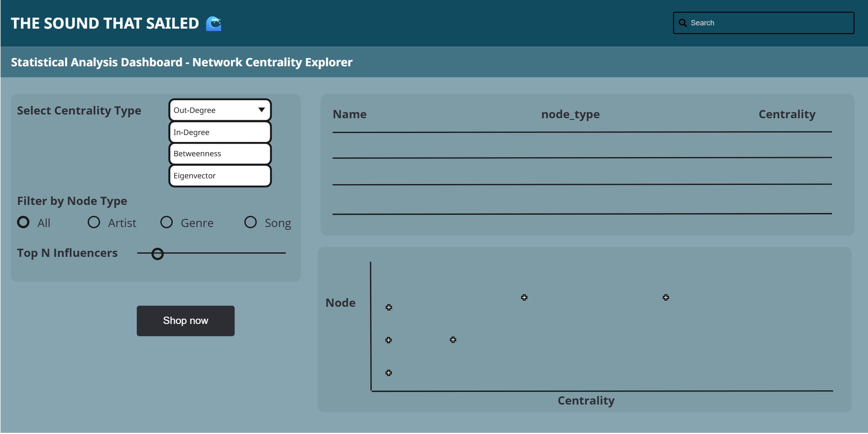This screenshot has height=434, width=868.
Task: Click the middle plus marker in the top row of the plot
Action: (x=524, y=297)
